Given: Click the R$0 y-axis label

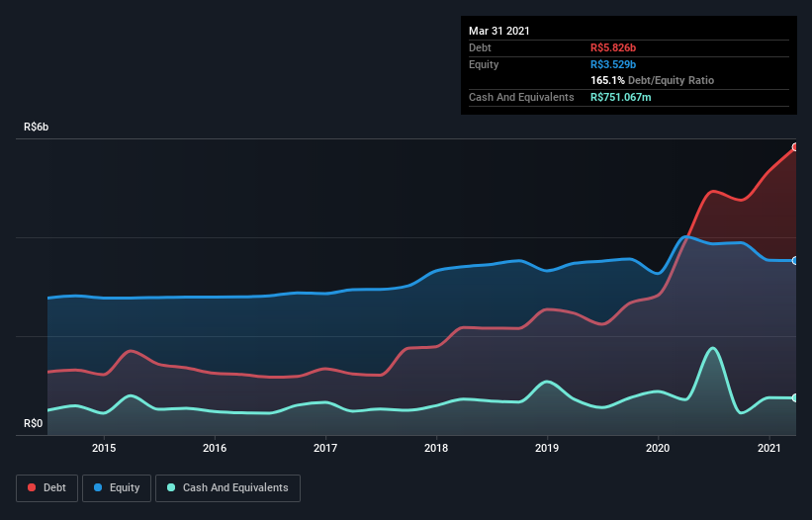Looking at the screenshot, I should 34,423.
